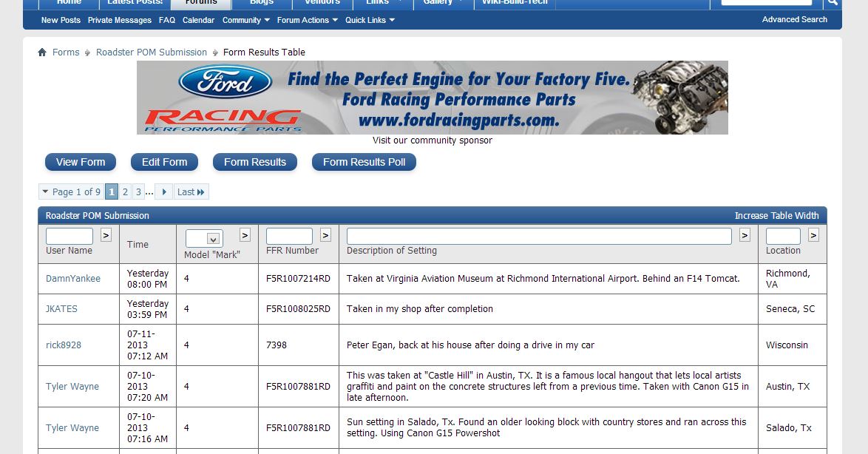Apply the FFR Number filter arrow button
The image size is (868, 454).
pyautogui.click(x=325, y=235)
